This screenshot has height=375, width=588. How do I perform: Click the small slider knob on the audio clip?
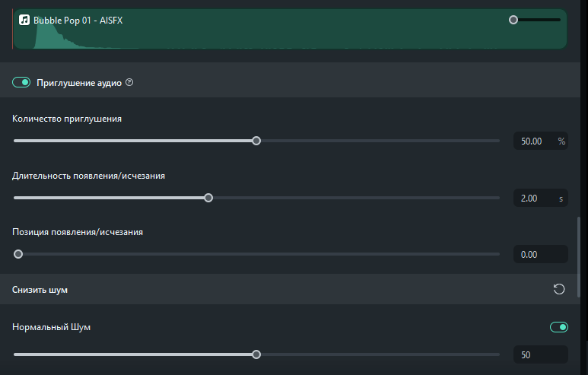(x=513, y=20)
